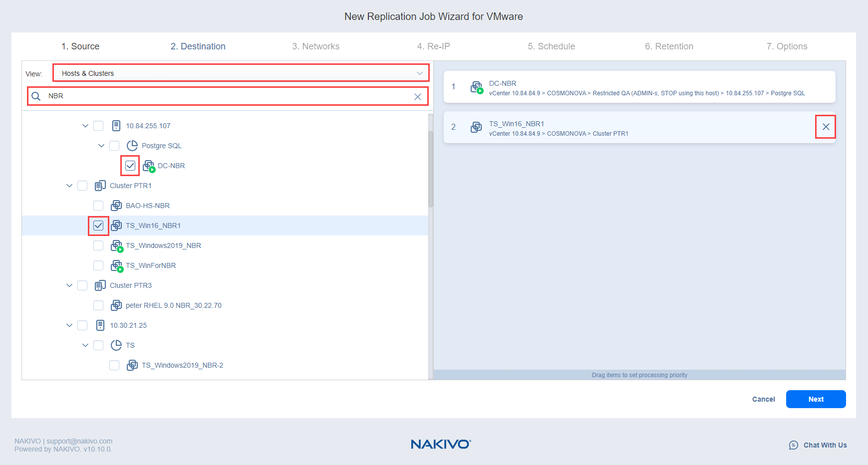Check the TS_Windows2019_NBR checkbox

[x=98, y=245]
